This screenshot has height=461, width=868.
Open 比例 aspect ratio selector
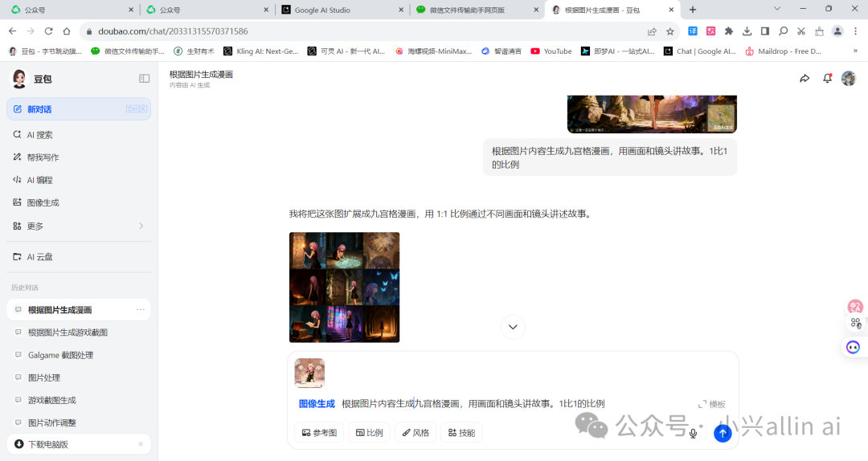369,433
